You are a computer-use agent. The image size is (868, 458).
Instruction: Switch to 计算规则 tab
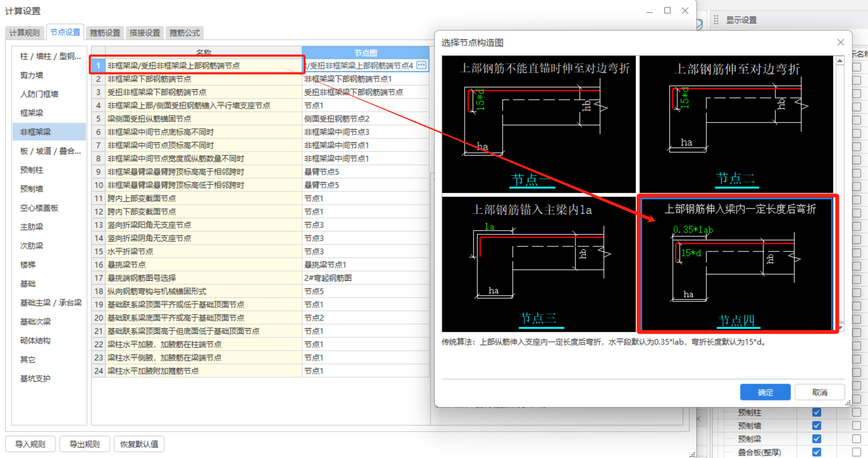(x=24, y=32)
